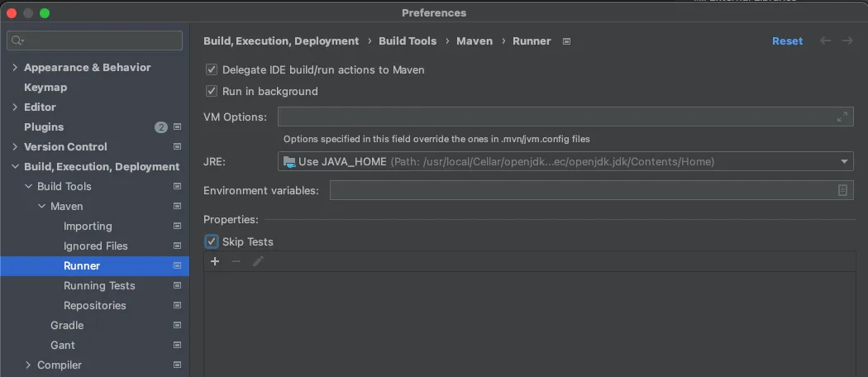Collapse the Maven tree node
The height and width of the screenshot is (377, 868).
click(41, 207)
